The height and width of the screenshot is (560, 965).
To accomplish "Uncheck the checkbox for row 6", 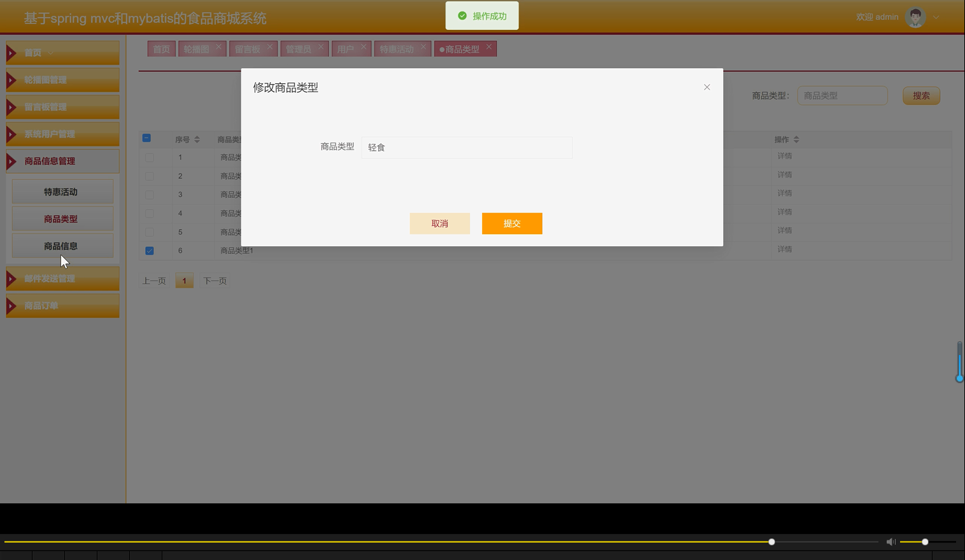I will pyautogui.click(x=150, y=251).
